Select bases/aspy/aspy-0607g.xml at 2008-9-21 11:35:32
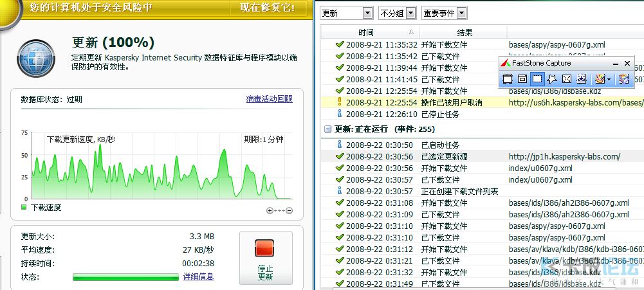Viewport: 644px width, 290px height. point(557,44)
